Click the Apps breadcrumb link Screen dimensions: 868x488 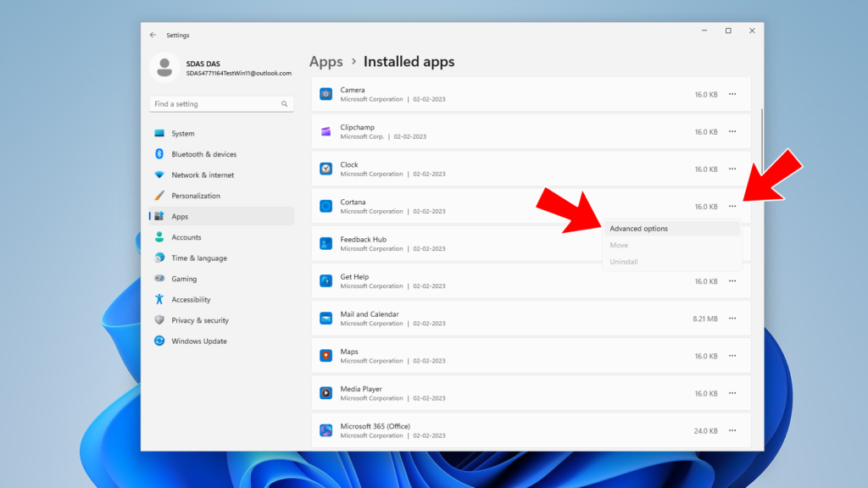[326, 61]
